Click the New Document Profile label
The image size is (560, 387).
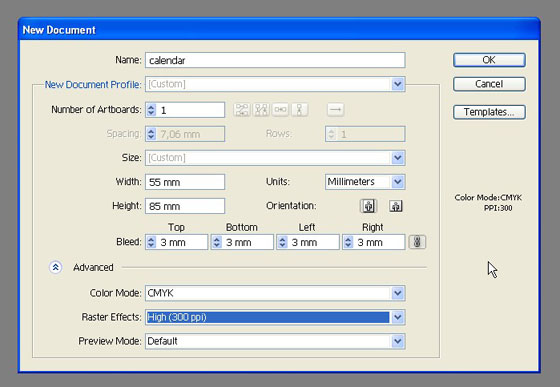(93, 85)
